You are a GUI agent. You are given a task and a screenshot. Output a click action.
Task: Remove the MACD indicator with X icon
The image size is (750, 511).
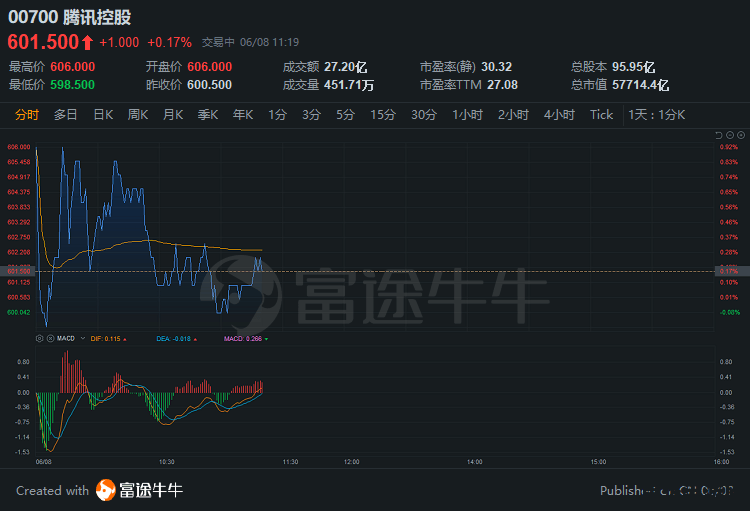[x=49, y=339]
